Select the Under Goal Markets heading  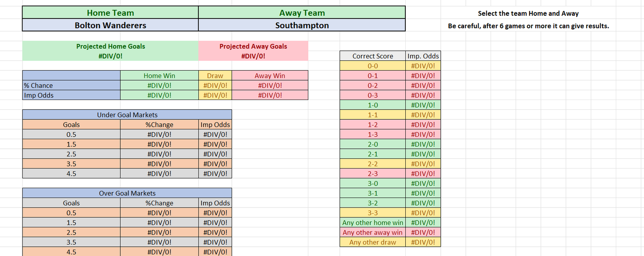pyautogui.click(x=127, y=114)
